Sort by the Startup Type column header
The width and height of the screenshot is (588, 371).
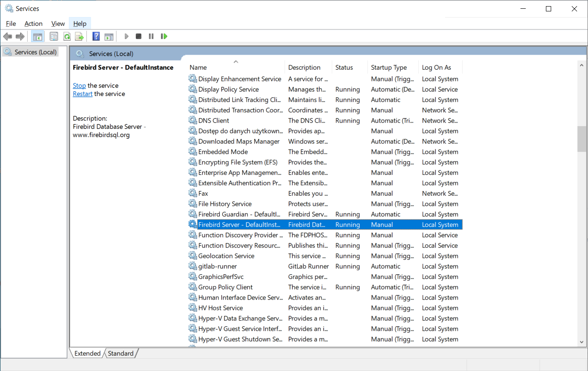(388, 67)
